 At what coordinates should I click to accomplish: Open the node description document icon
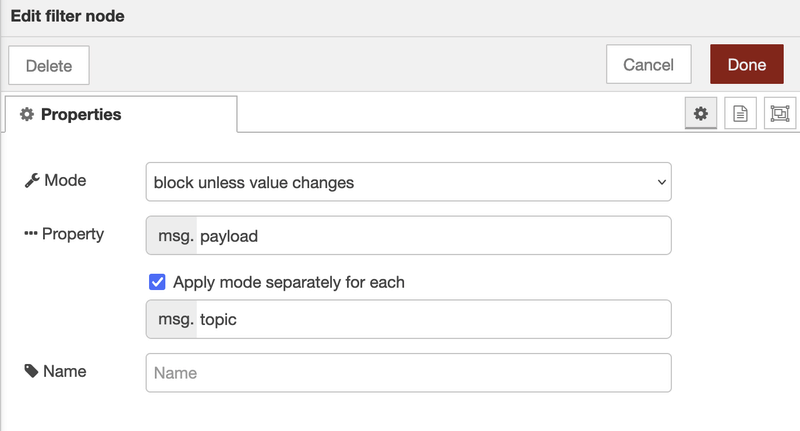740,113
